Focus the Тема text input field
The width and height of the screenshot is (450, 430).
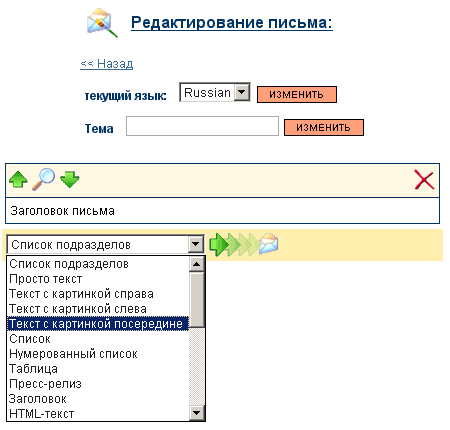click(202, 126)
